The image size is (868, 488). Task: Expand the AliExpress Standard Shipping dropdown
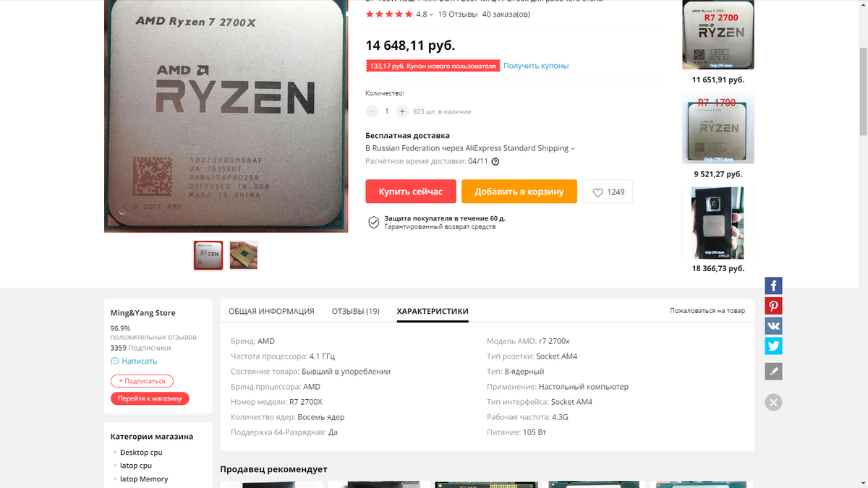(x=573, y=149)
